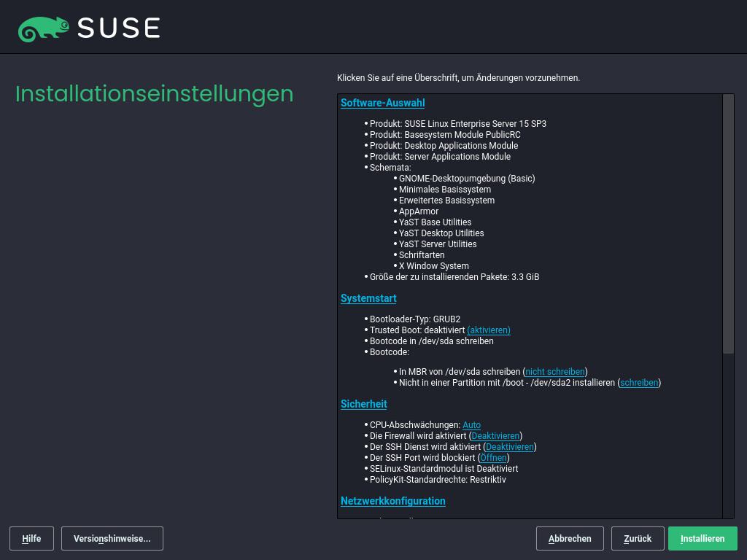Image resolution: width=747 pixels, height=560 pixels.
Task: Select the package size line '3.3 GiB'
Action: [454, 277]
